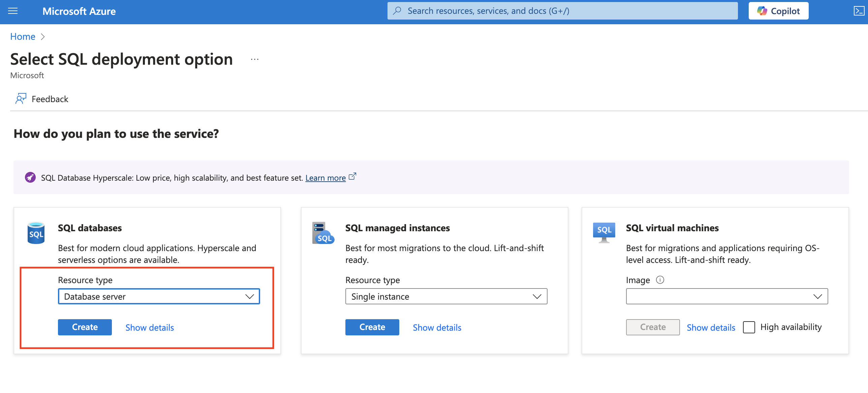Create a SQL database resource
The image size is (868, 393).
85,327
